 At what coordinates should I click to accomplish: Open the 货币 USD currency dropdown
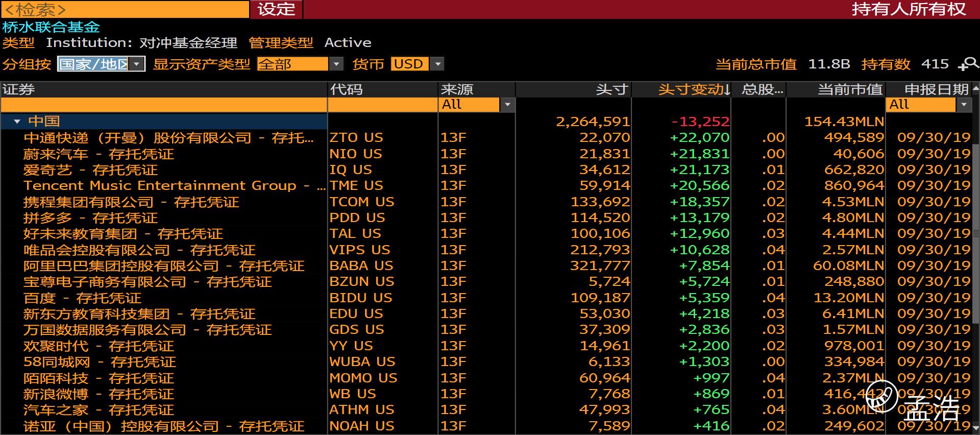tap(417, 64)
